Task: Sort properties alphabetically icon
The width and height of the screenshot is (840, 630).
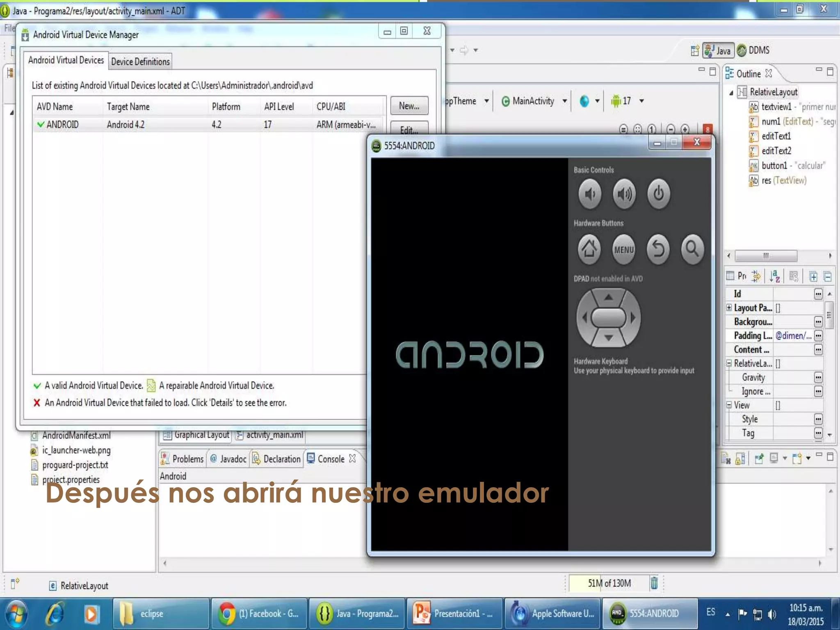Action: [x=774, y=276]
